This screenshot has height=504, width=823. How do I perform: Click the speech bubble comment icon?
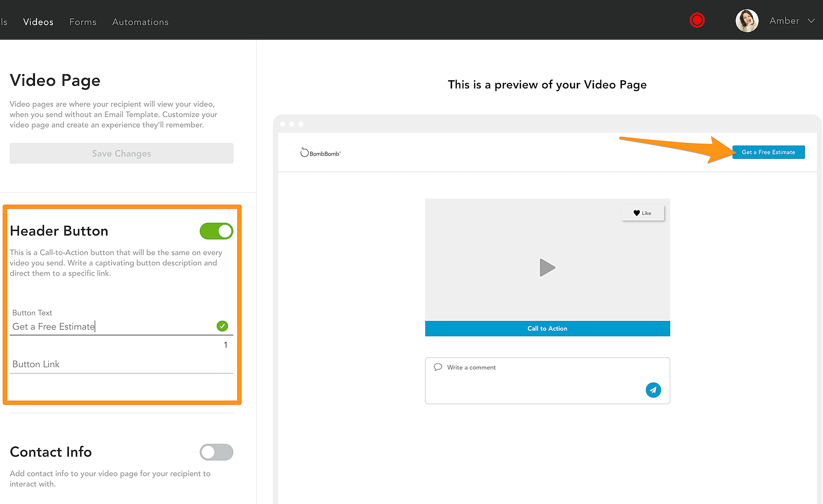coord(438,367)
